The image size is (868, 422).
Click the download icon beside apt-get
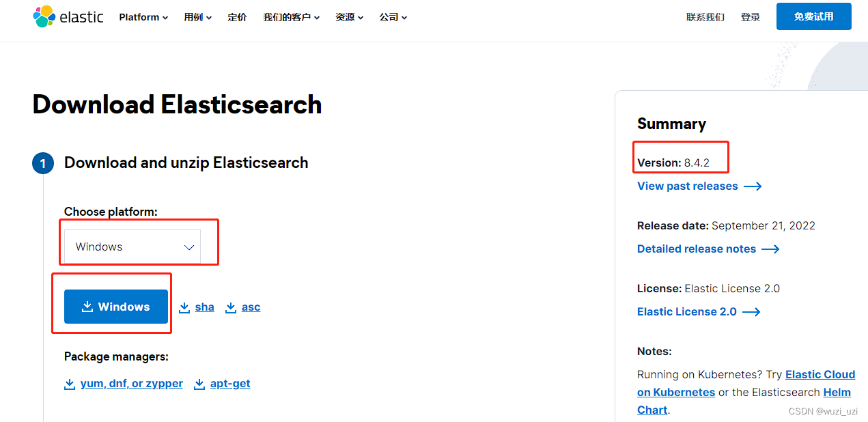tap(199, 384)
